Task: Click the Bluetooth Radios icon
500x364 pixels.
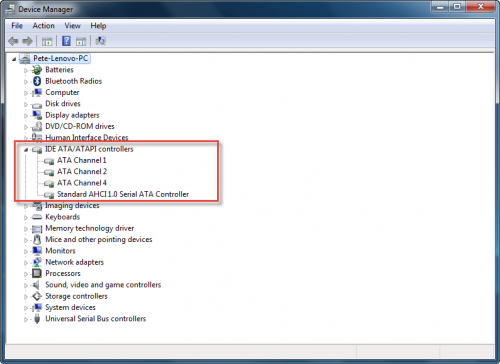Action: point(37,81)
